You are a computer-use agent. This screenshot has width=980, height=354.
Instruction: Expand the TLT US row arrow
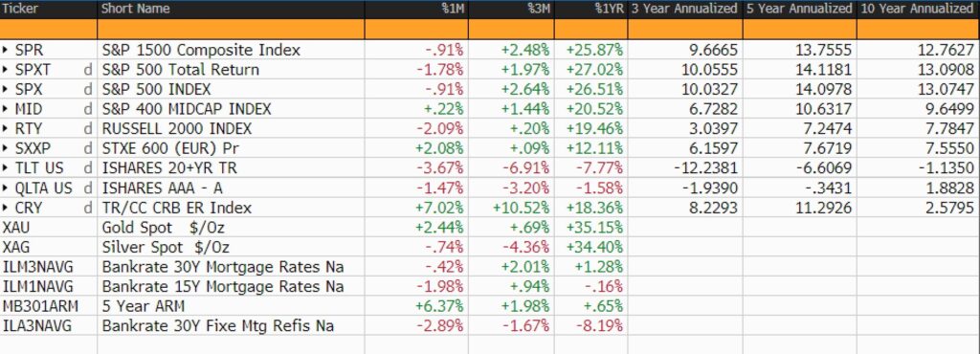6,168
